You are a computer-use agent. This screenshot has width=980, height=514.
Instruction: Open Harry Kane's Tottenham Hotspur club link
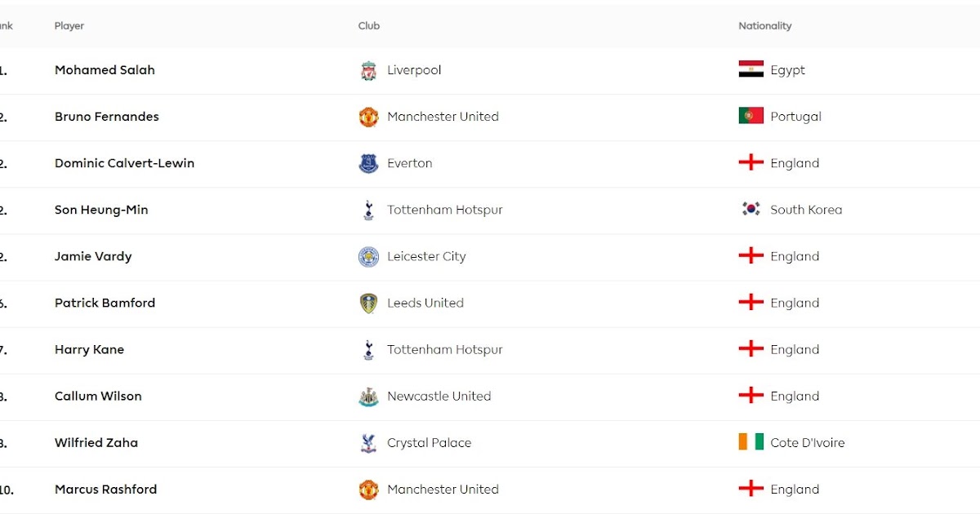444,350
